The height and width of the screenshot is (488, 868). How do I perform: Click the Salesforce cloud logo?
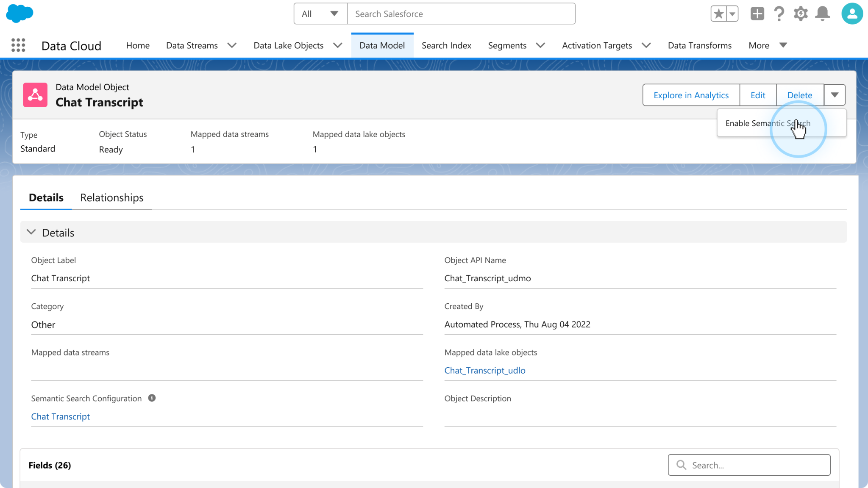(19, 13)
